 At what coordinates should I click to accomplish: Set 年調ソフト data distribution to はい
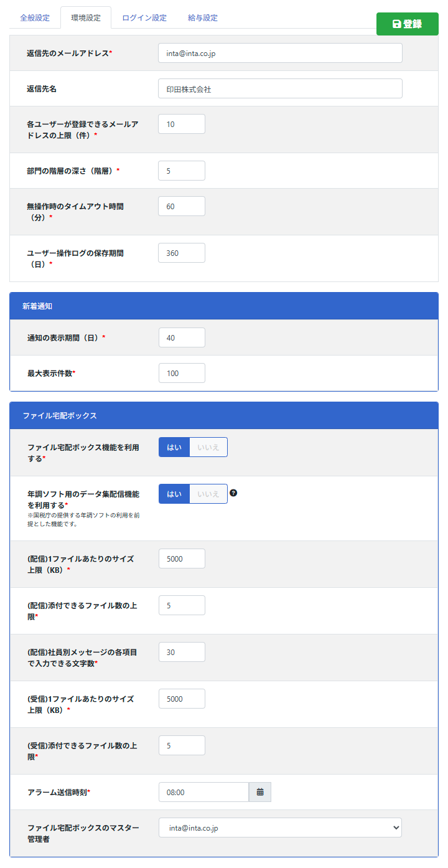pyautogui.click(x=174, y=494)
